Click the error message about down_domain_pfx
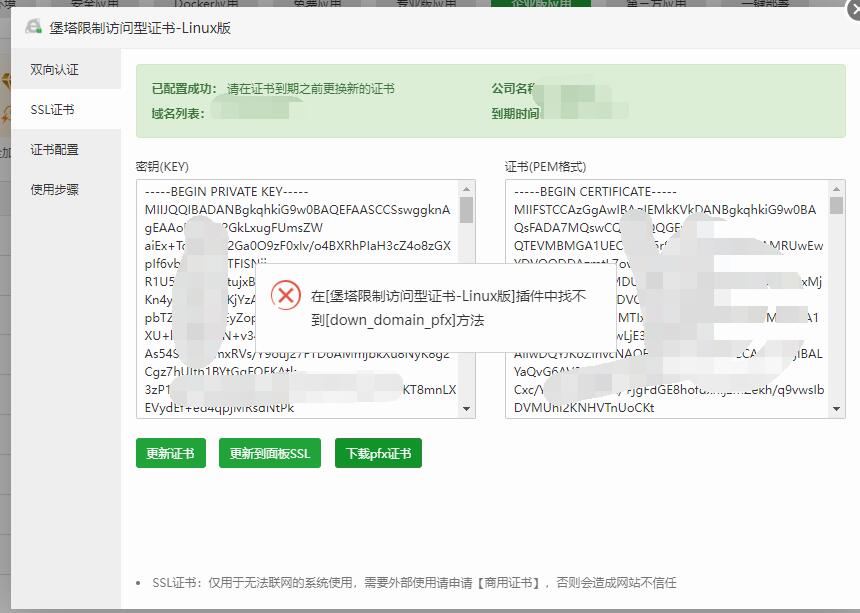 tap(449, 308)
